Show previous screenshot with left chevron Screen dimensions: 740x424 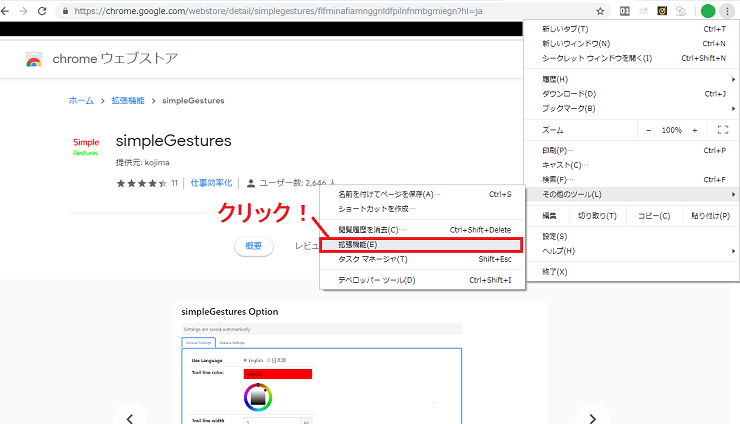click(x=130, y=418)
